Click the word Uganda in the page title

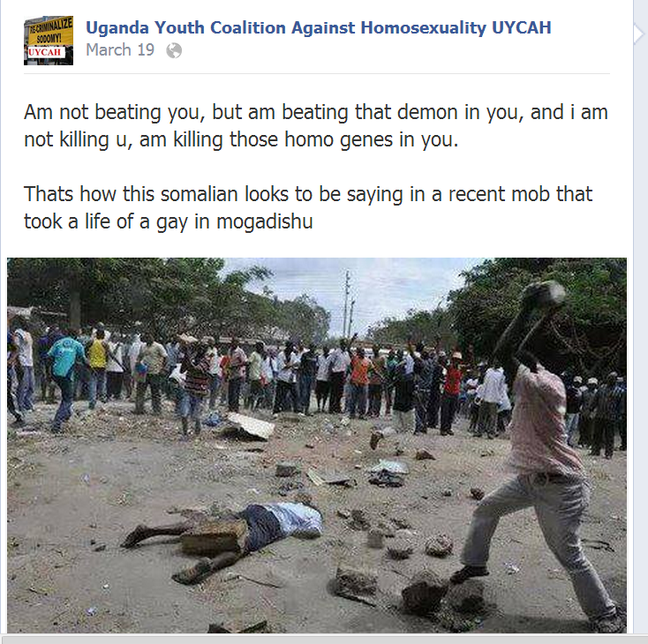(x=117, y=27)
